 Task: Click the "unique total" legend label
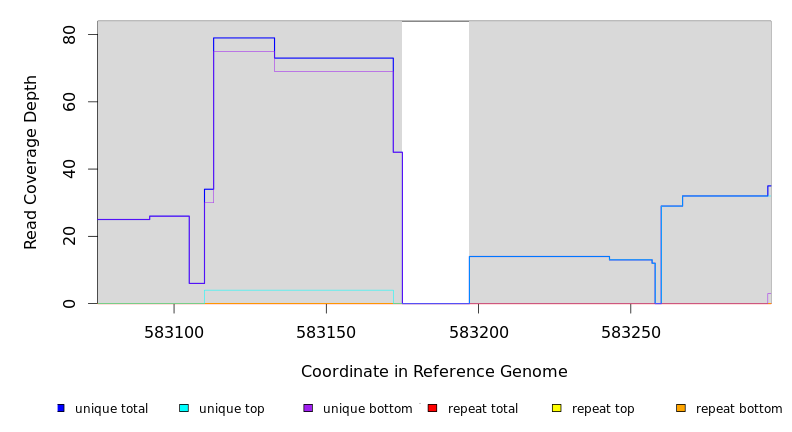(x=111, y=409)
